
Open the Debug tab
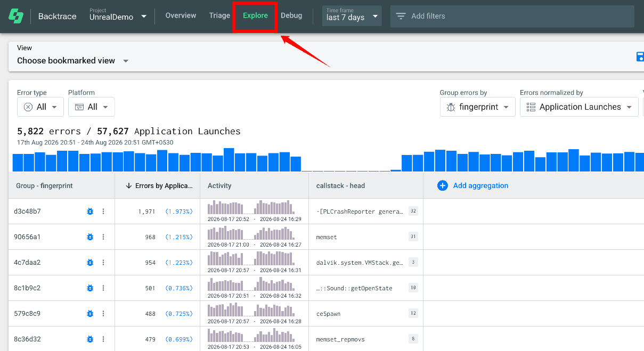291,15
